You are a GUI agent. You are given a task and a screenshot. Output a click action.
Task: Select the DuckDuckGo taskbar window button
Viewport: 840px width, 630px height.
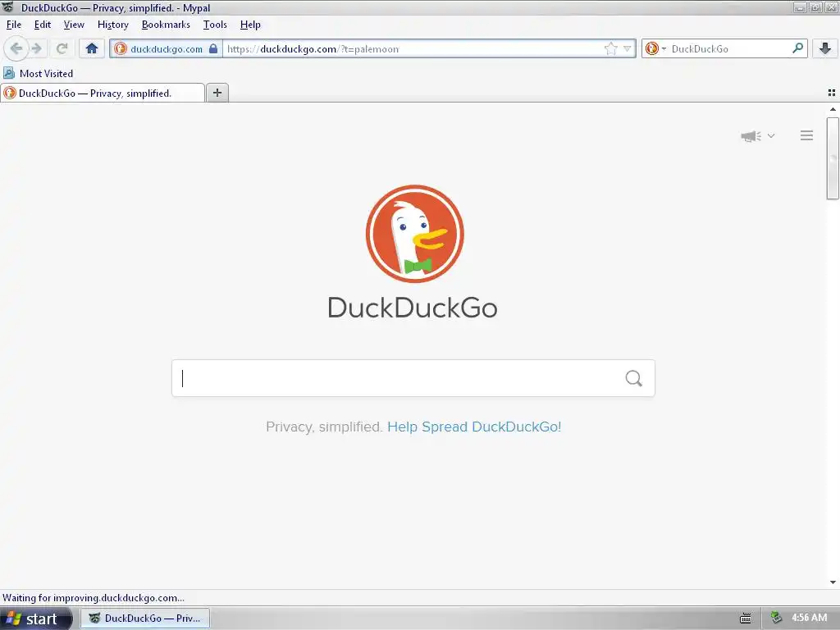(145, 619)
